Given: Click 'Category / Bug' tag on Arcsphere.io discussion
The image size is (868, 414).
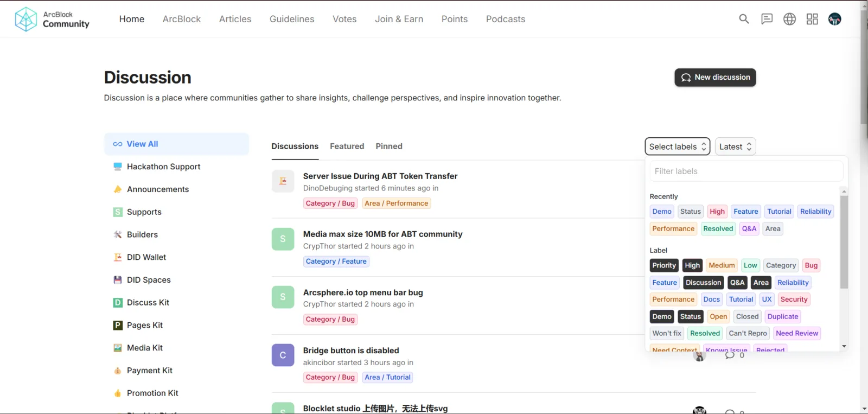Looking at the screenshot, I should pos(330,320).
